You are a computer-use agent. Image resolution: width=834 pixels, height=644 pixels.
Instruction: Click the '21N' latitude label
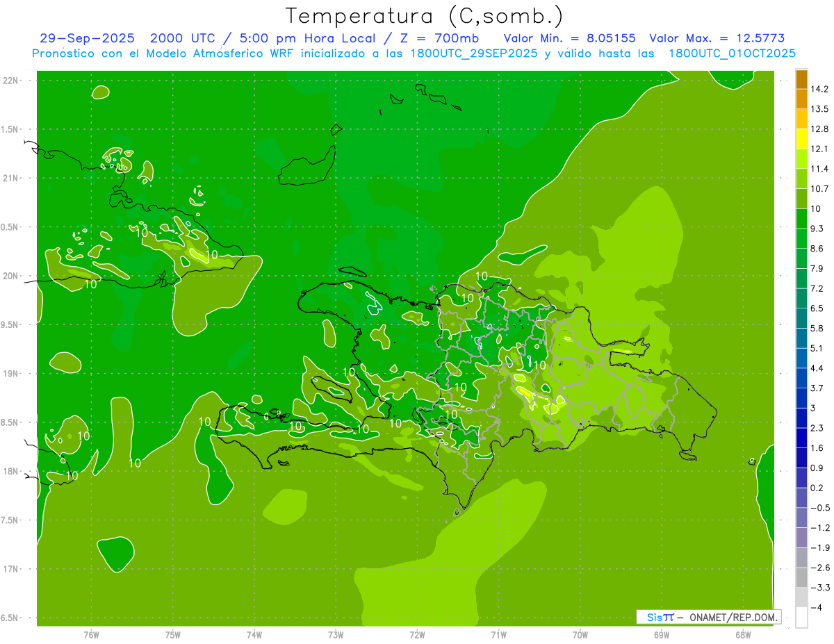click(x=10, y=178)
